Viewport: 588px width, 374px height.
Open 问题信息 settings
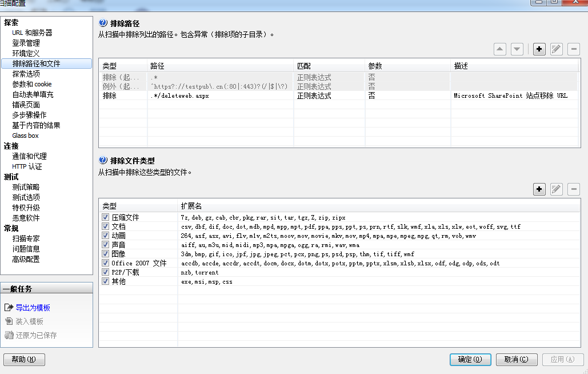click(x=26, y=249)
